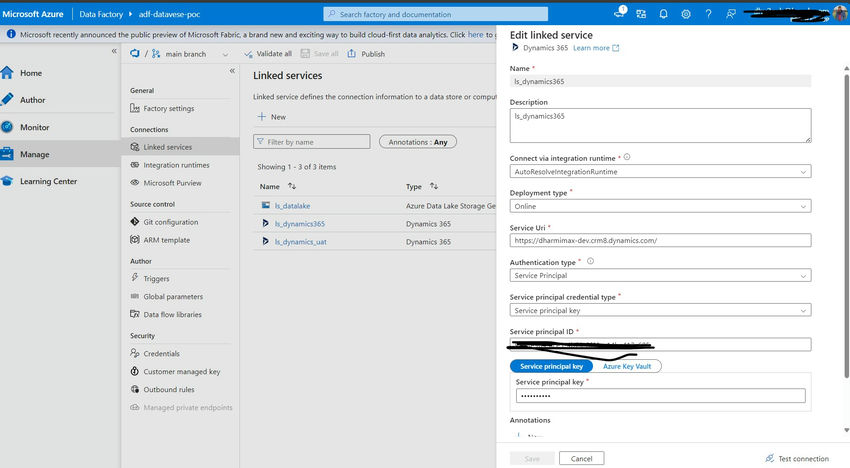The image size is (850, 468).
Task: Select Git configuration menu item
Action: click(x=170, y=222)
